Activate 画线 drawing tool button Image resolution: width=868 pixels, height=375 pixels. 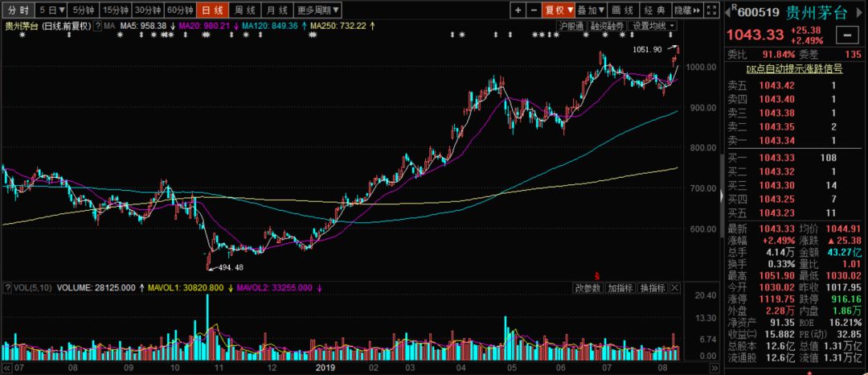tap(624, 10)
